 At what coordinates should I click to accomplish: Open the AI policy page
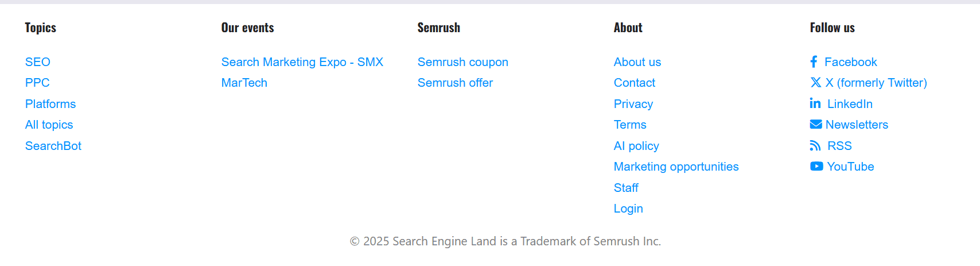[636, 146]
